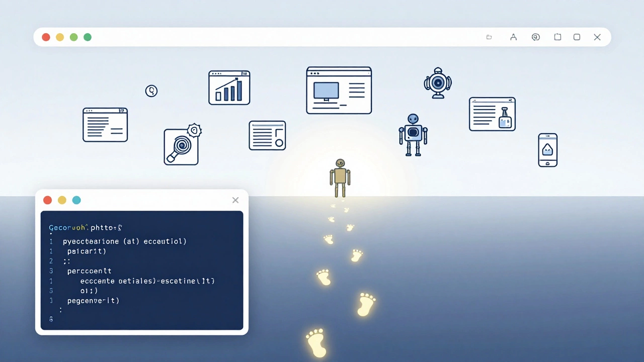
Task: Open the spiral mention icon in the toolbar
Action: click(x=536, y=37)
